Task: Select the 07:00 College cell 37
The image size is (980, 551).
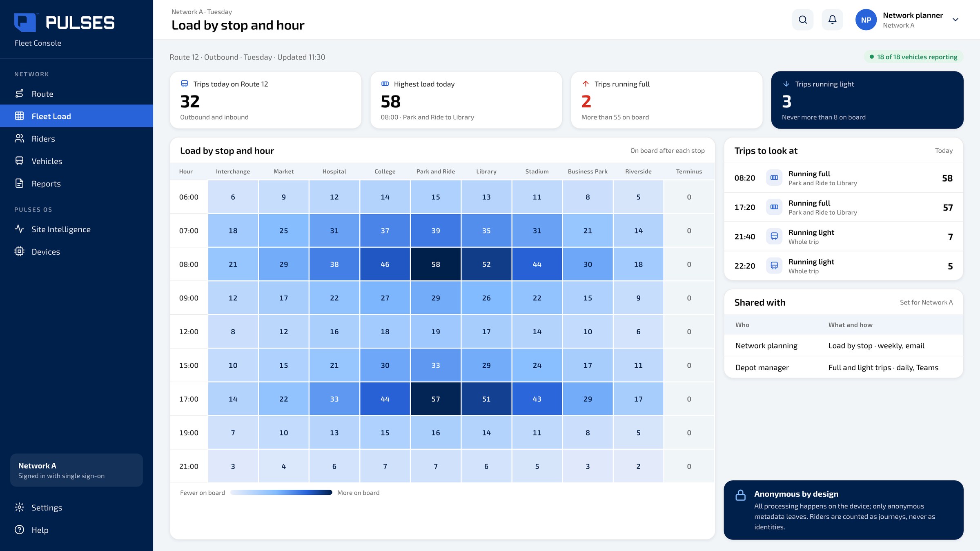Action: 385,231
